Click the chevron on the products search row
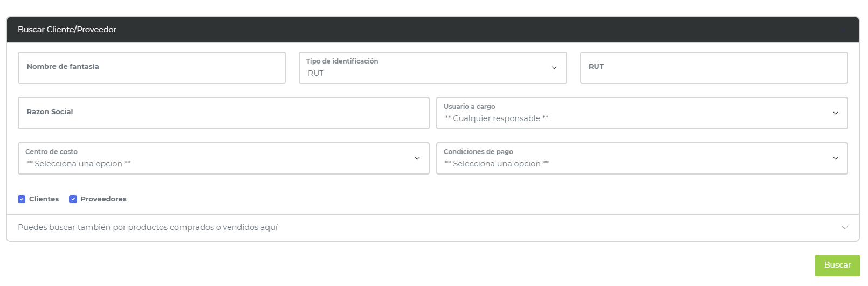868x286 pixels. point(844,228)
